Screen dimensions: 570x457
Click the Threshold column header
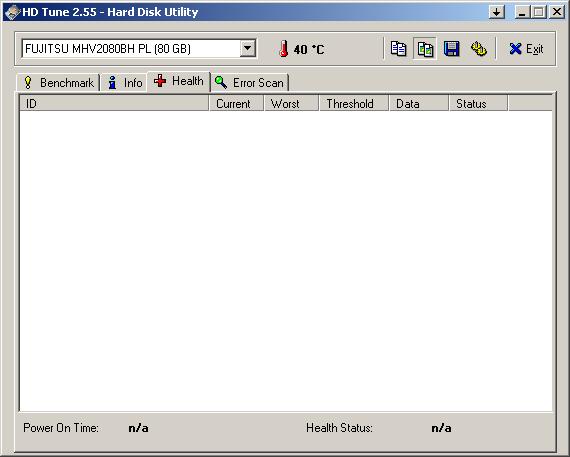point(354,104)
